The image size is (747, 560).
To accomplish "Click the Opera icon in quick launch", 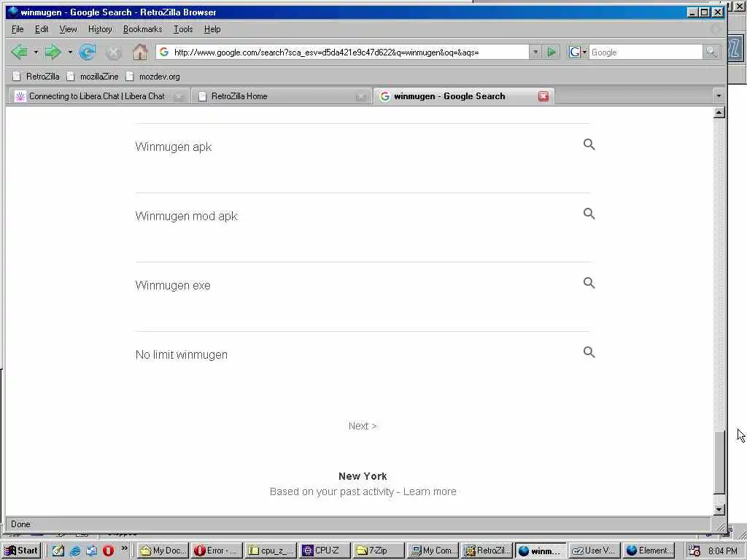I will tap(108, 551).
